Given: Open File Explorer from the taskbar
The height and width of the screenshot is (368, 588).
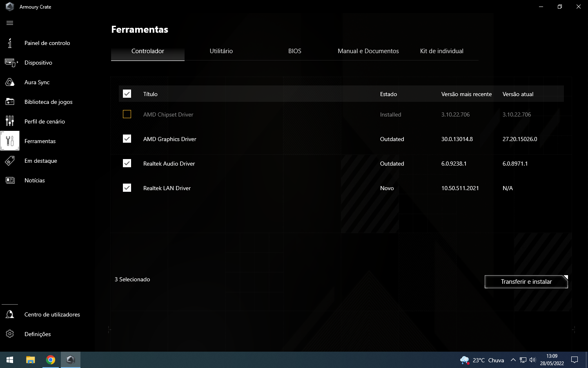Looking at the screenshot, I should pyautogui.click(x=31, y=360).
